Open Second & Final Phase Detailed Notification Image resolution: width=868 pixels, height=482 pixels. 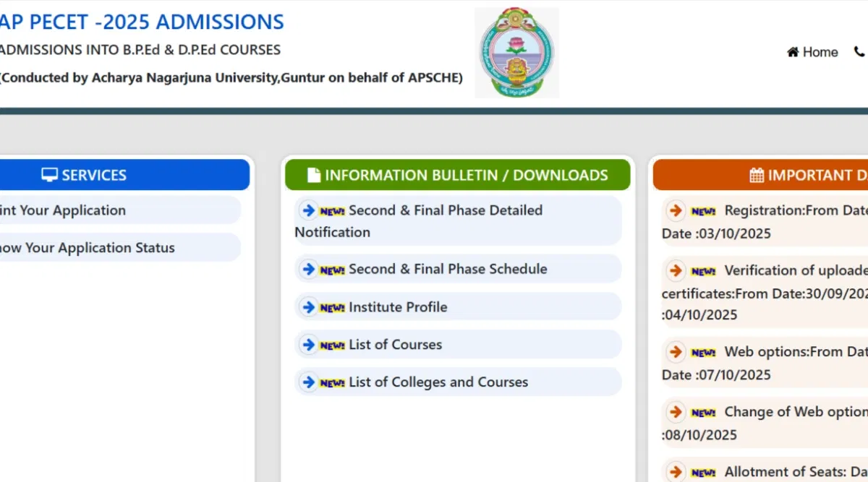coord(445,211)
